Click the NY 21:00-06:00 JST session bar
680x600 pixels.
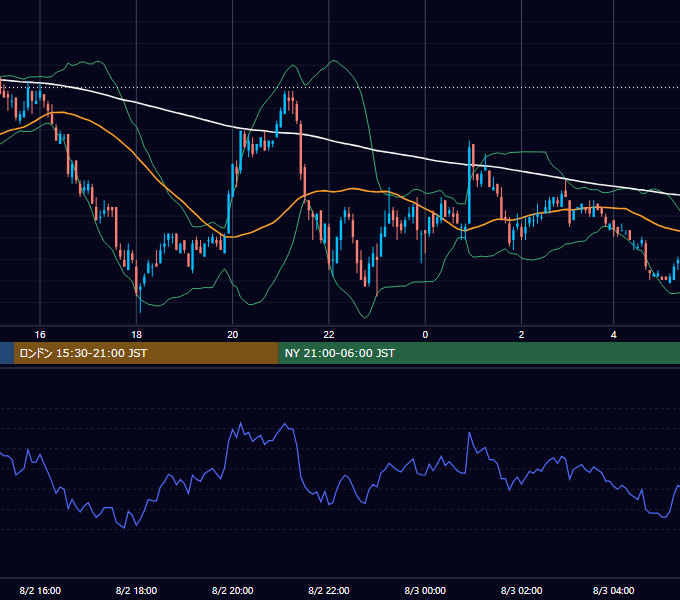(x=479, y=353)
